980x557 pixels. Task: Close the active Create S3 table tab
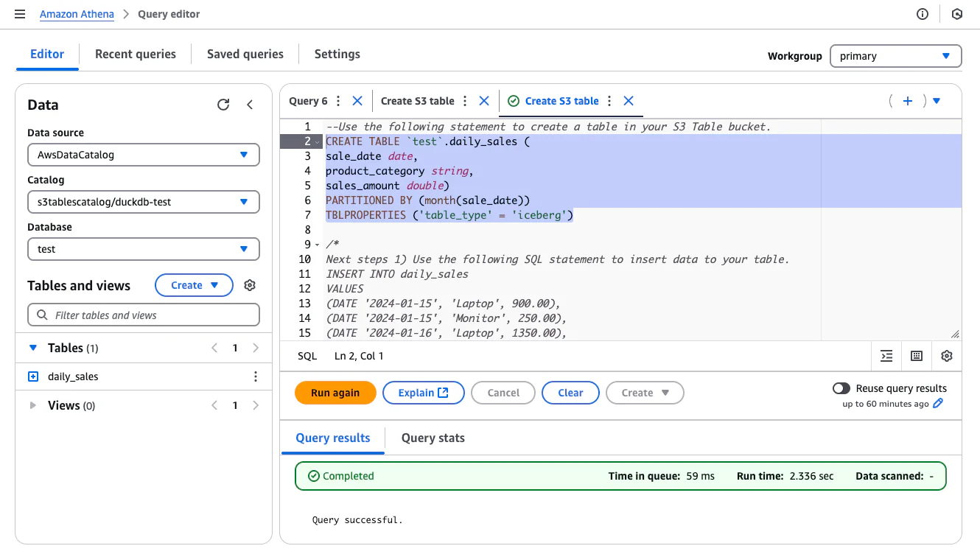(x=629, y=101)
